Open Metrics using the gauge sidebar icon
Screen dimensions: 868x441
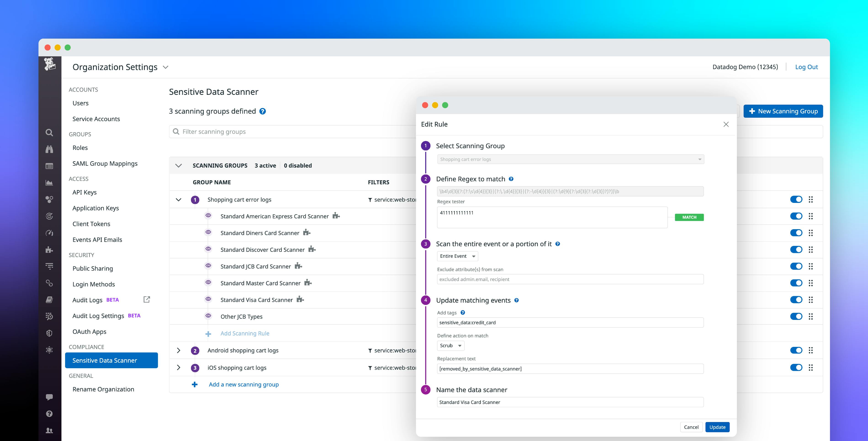click(x=49, y=233)
